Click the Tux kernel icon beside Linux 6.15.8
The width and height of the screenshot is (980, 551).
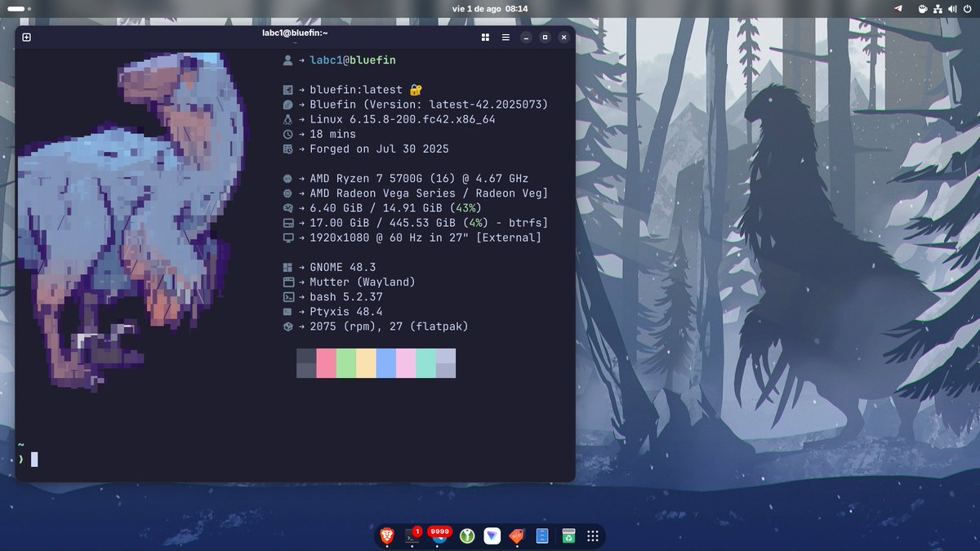click(287, 119)
